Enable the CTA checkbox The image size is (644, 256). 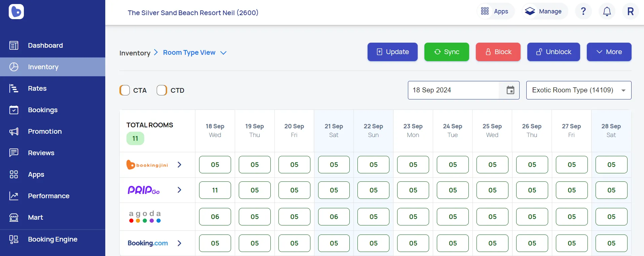[x=125, y=90]
